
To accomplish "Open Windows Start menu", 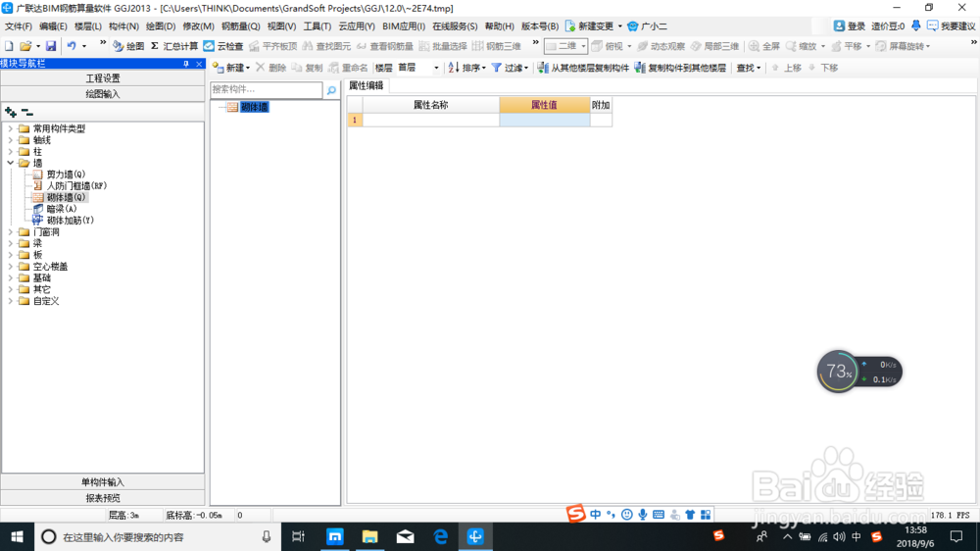I will (17, 536).
